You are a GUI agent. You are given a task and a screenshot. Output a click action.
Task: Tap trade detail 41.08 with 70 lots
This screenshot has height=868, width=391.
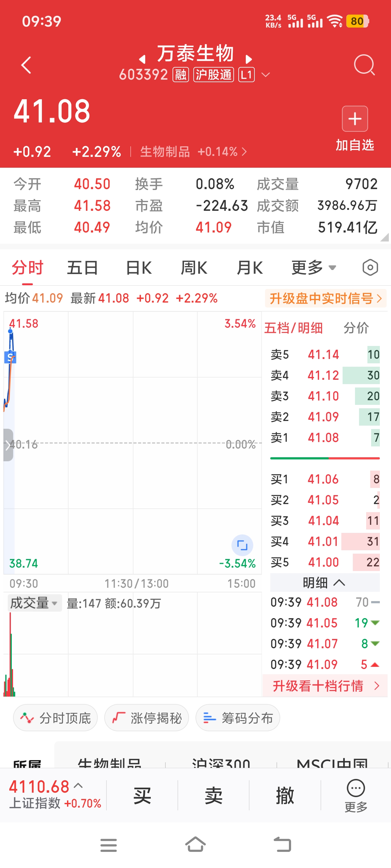click(x=325, y=602)
